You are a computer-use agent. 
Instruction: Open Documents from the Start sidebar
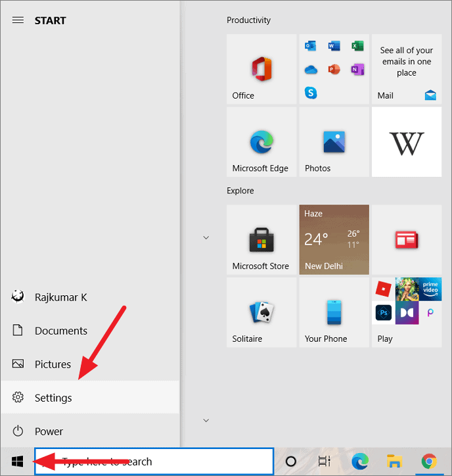pyautogui.click(x=90, y=331)
